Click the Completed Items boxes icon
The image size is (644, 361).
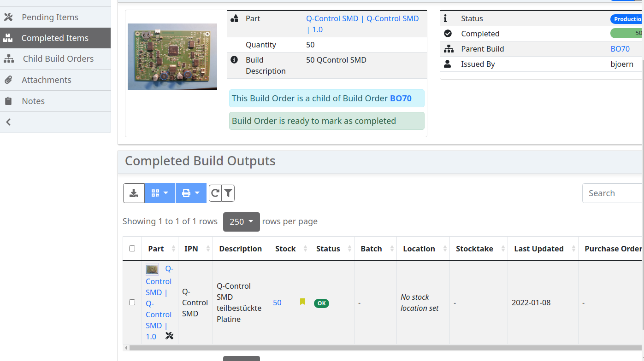tap(8, 38)
